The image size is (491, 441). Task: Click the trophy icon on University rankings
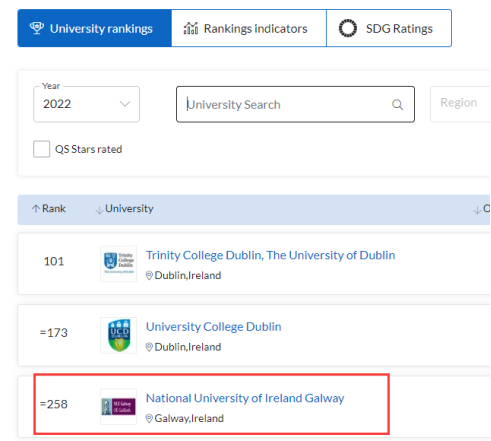click(x=37, y=28)
